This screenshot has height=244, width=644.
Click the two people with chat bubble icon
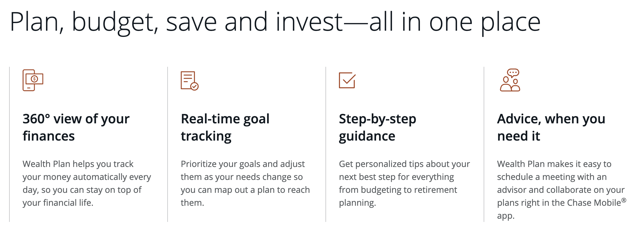(510, 80)
